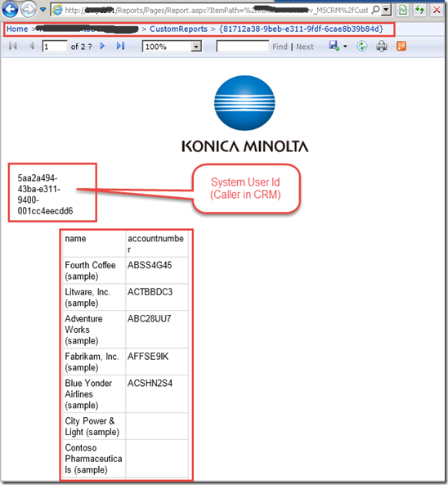Click the Konica Minolta logo image
Screen dimensions: 448x485
[x=244, y=114]
